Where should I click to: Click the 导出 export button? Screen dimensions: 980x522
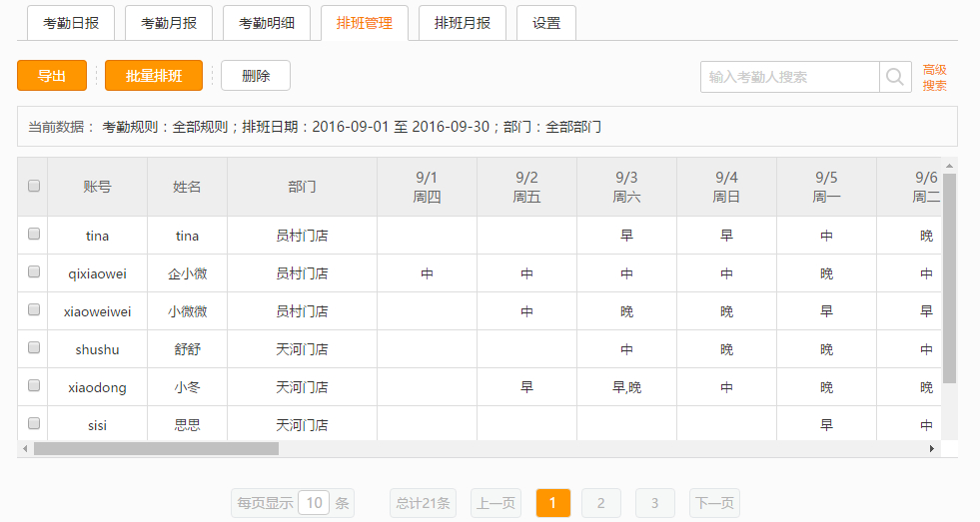tap(52, 76)
